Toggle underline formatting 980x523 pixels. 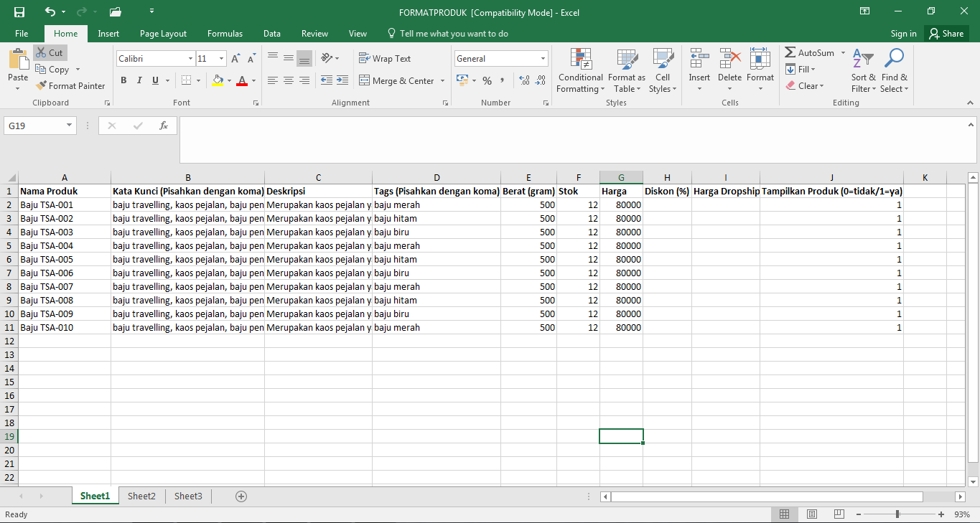pyautogui.click(x=156, y=80)
